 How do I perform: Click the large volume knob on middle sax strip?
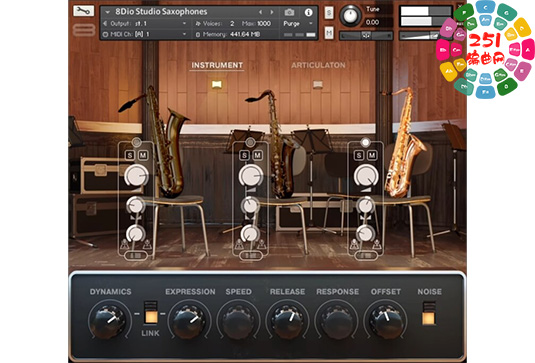pyautogui.click(x=250, y=175)
